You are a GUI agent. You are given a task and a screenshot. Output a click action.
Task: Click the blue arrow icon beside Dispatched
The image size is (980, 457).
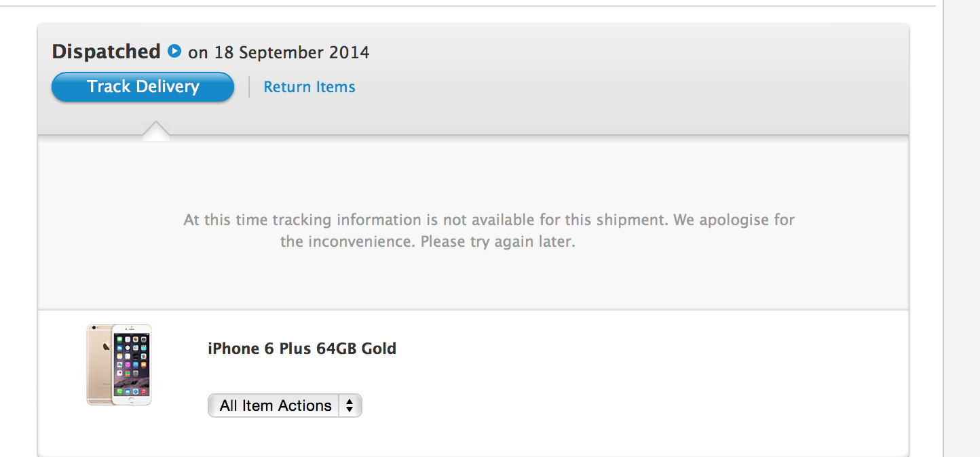pos(174,51)
